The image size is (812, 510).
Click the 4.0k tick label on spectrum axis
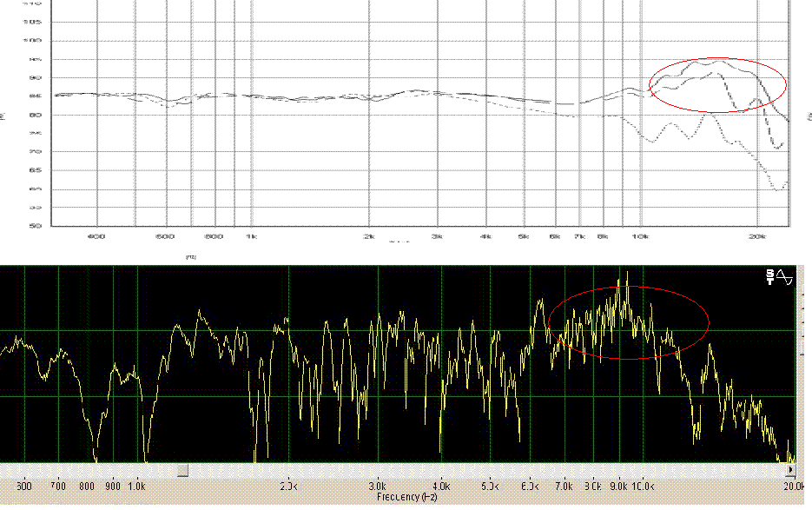point(441,487)
